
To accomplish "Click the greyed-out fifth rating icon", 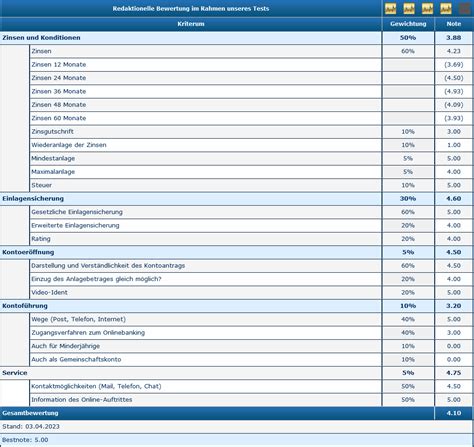I will point(464,9).
